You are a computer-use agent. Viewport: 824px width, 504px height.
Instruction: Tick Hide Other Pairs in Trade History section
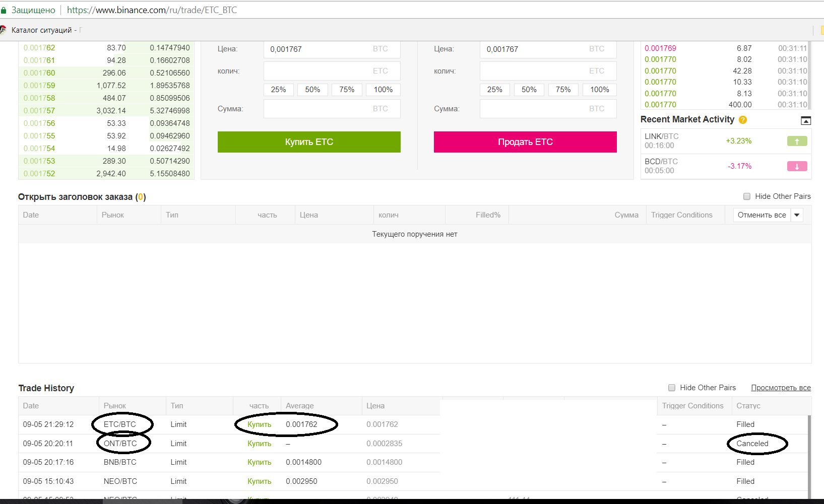tap(672, 388)
